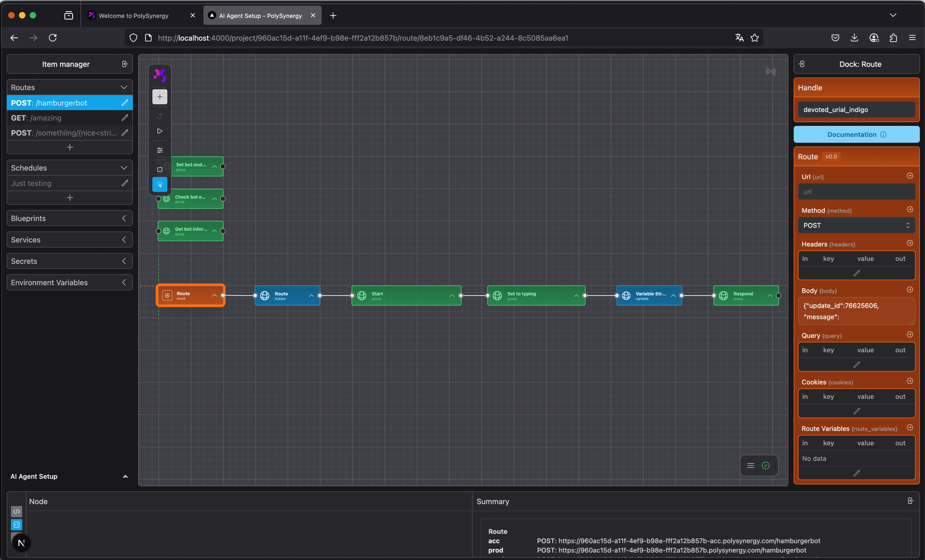The width and height of the screenshot is (925, 560).
Task: Click the undo arrow in canvas toolbar
Action: coord(160,116)
